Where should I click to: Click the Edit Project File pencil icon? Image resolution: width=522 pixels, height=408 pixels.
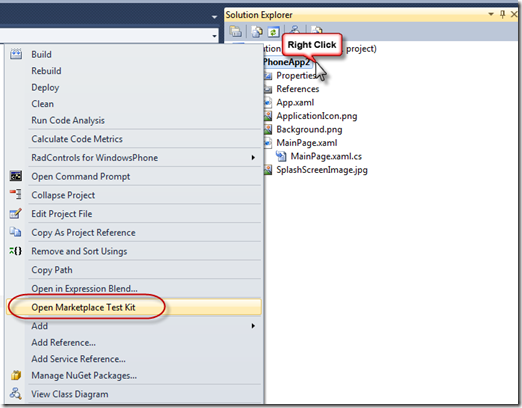pyautogui.click(x=16, y=213)
